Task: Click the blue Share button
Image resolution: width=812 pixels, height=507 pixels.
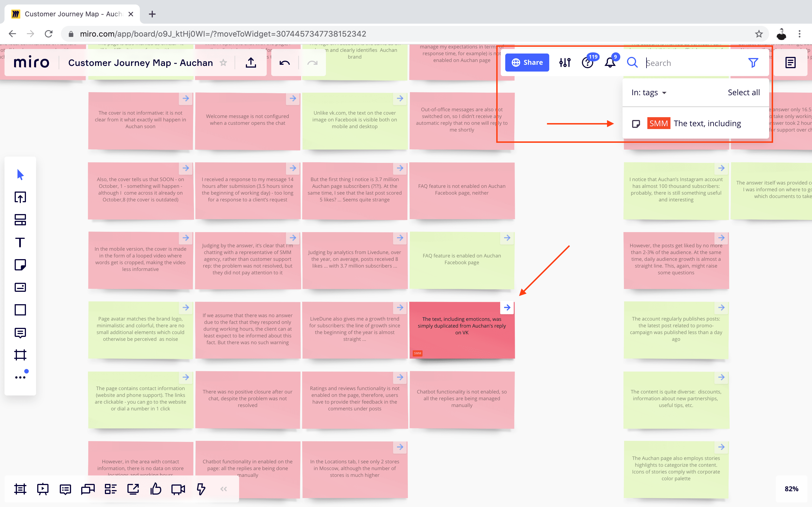Action: (x=527, y=63)
